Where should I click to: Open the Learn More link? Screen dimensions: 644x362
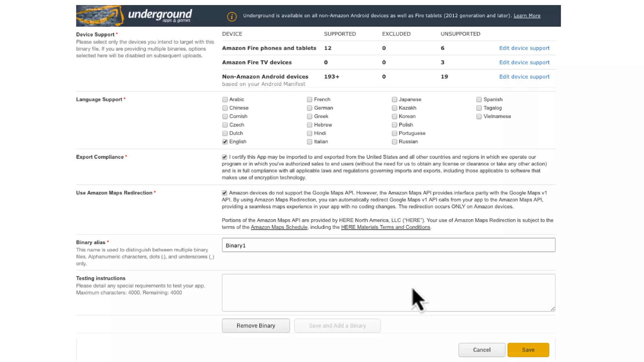[x=527, y=16]
